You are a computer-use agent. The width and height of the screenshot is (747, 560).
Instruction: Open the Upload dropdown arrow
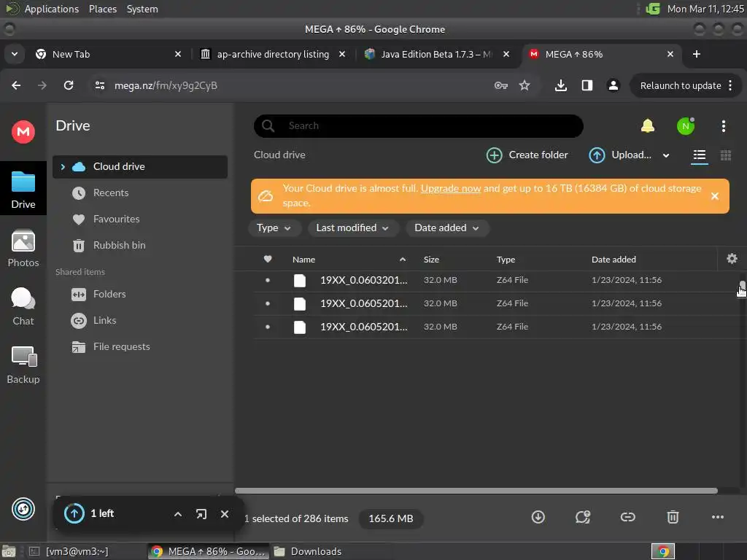666,156
